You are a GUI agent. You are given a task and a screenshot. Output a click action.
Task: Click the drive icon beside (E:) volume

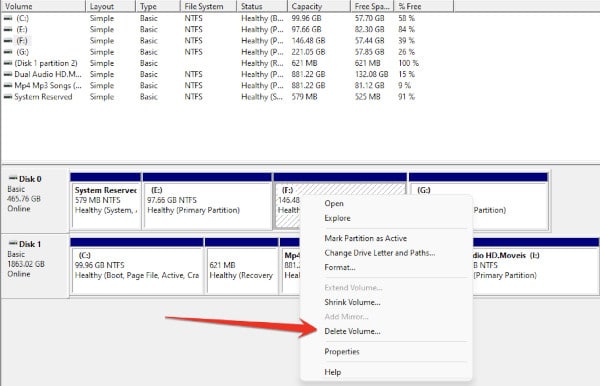[8, 29]
